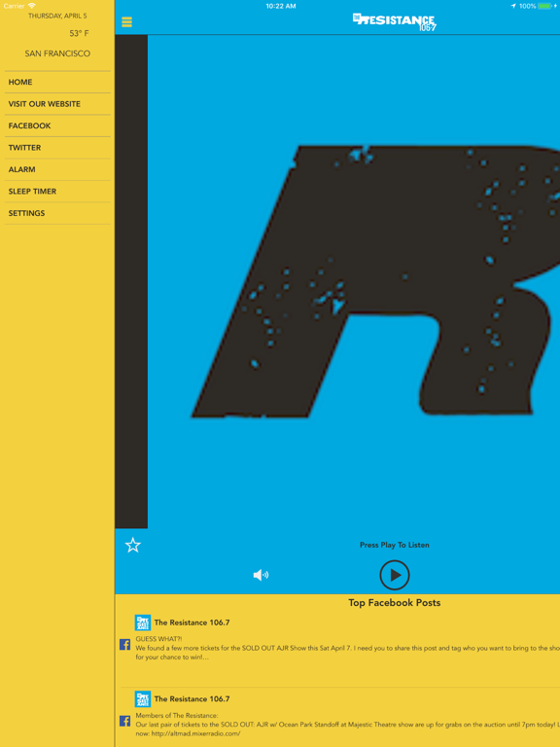Screen dimensions: 560x747
Task: Open the ALARM menu item
Action: tap(57, 169)
